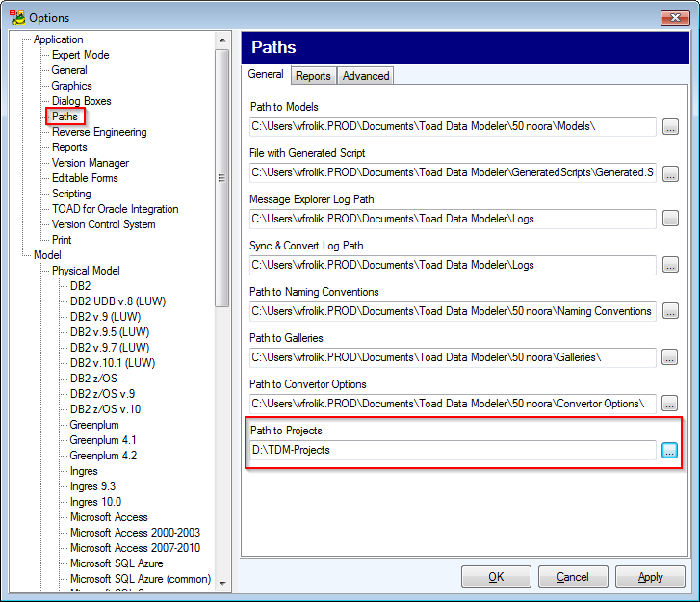
Task: Select Greenplum 4.2
Action: click(x=103, y=456)
